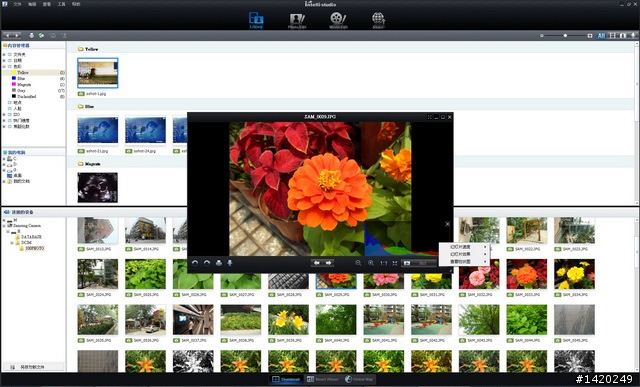Fit photo to viewer window

(x=395, y=263)
